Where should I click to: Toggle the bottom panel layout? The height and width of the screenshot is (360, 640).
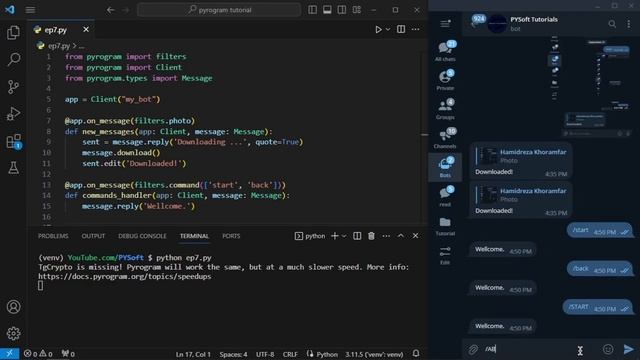(x=327, y=10)
